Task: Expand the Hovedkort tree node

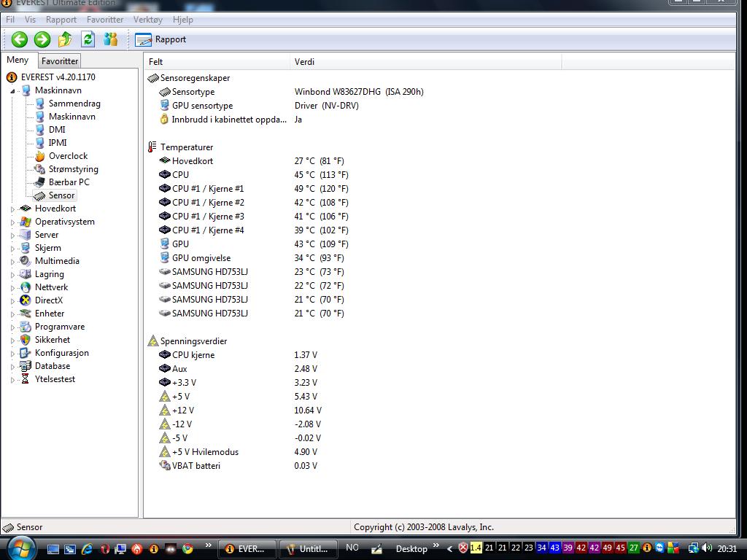Action: [x=13, y=209]
